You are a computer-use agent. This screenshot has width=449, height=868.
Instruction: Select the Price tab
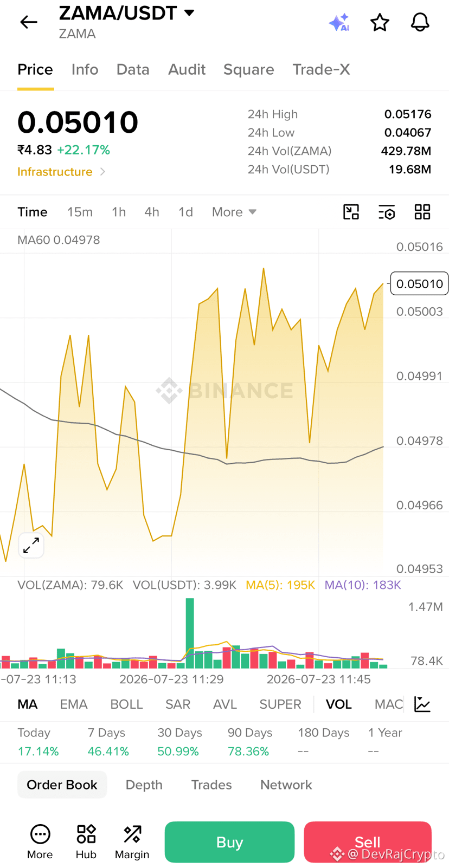point(35,69)
